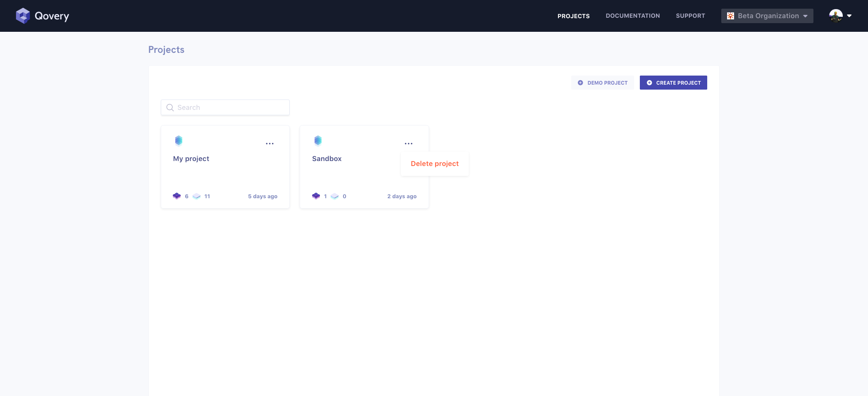Screen dimensions: 868x396
Task: Open the Sandbox card title
Action: (x=327, y=159)
